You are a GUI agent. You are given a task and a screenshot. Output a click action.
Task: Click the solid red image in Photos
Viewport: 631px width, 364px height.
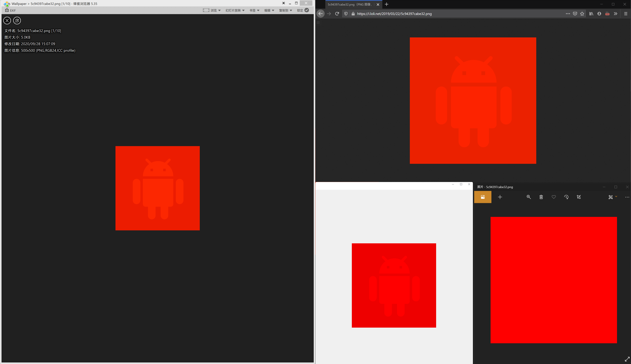click(x=554, y=280)
